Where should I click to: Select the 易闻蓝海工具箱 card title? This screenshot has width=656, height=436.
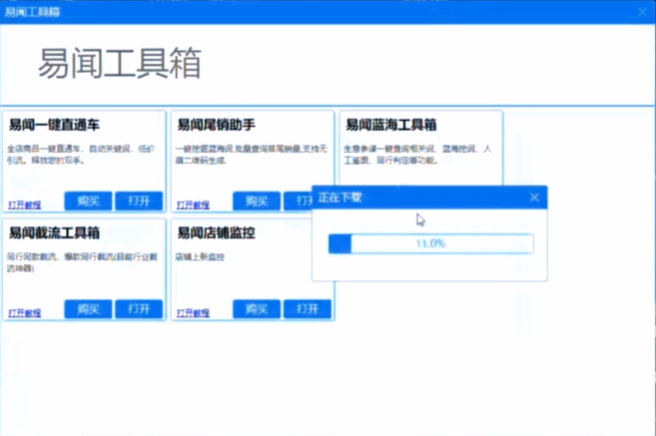[x=391, y=125]
